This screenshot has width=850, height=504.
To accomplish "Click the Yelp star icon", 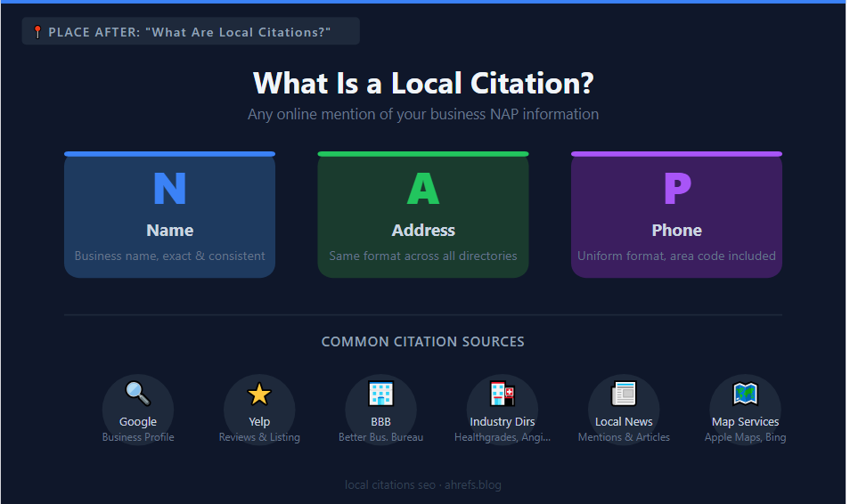I will click(259, 394).
